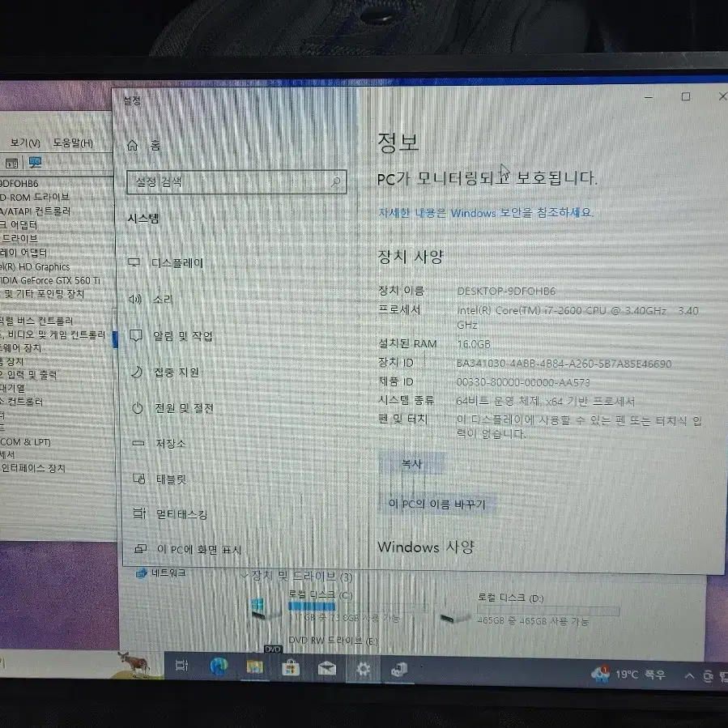Screen dimensions: 728x728
Task: Select the product ID 00330-80000-00000-AA573
Action: click(x=523, y=382)
